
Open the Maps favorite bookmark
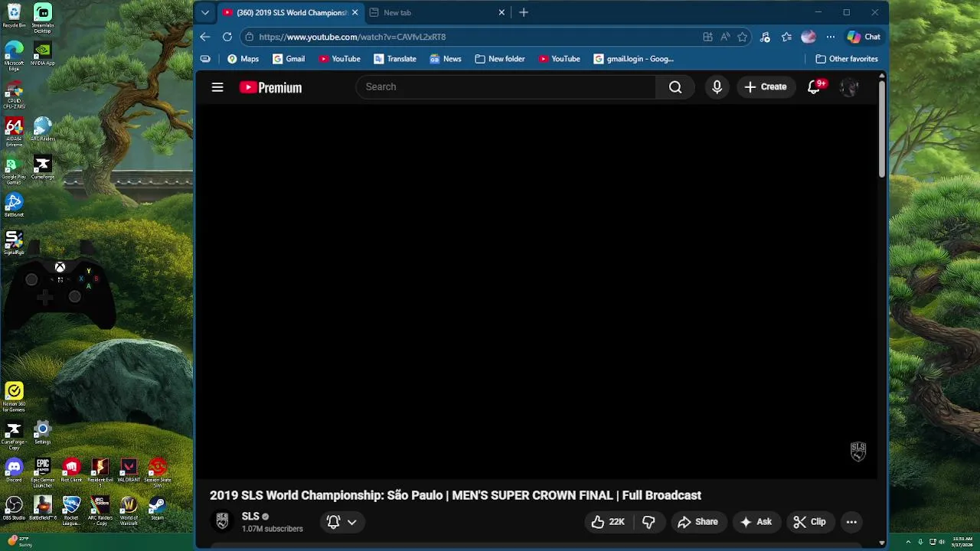[243, 59]
